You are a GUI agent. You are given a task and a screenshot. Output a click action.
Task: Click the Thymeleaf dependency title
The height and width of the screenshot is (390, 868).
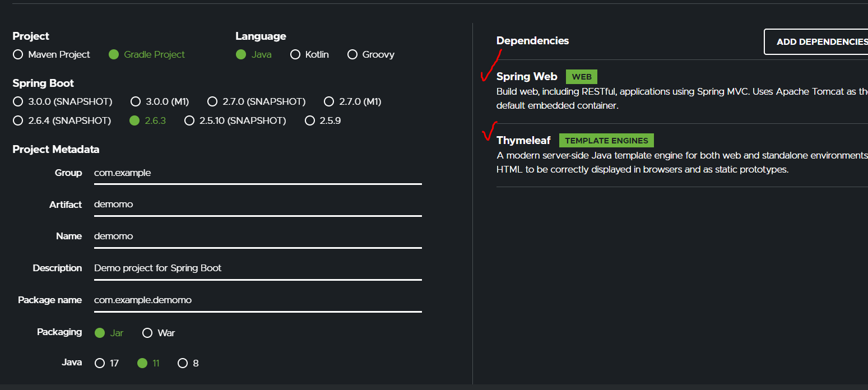pos(523,141)
